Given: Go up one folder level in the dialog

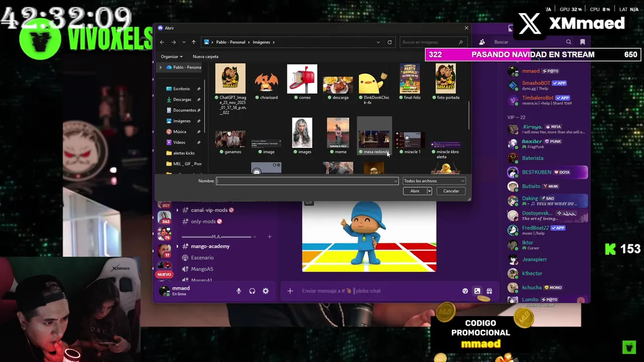Looking at the screenshot, I should click(x=193, y=42).
